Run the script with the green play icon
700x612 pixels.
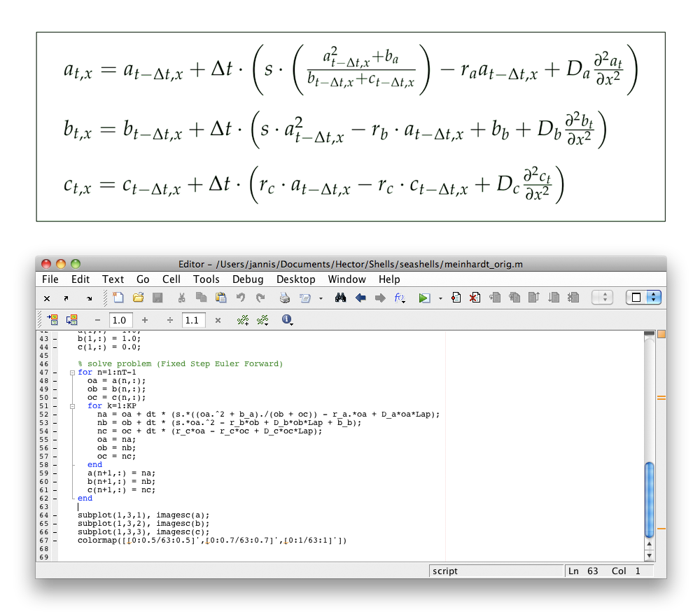click(x=423, y=298)
